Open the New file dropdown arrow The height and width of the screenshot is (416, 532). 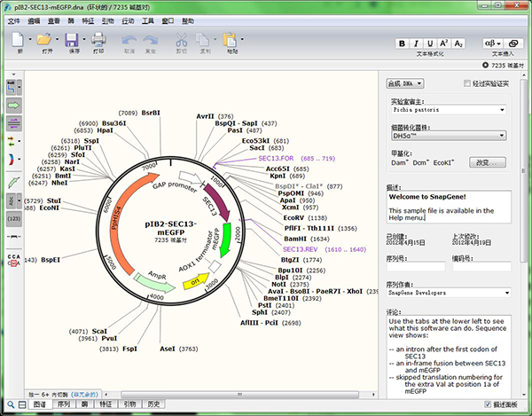click(x=30, y=39)
